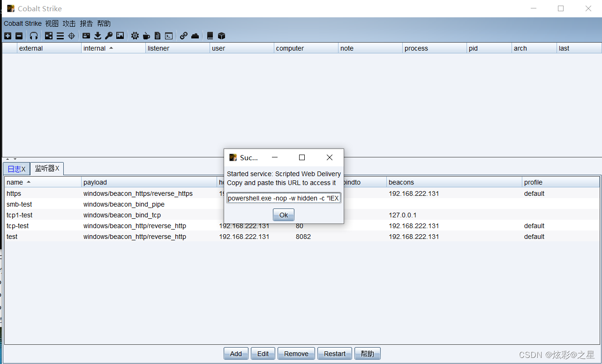Switch to pivot graph view icon

click(x=49, y=36)
